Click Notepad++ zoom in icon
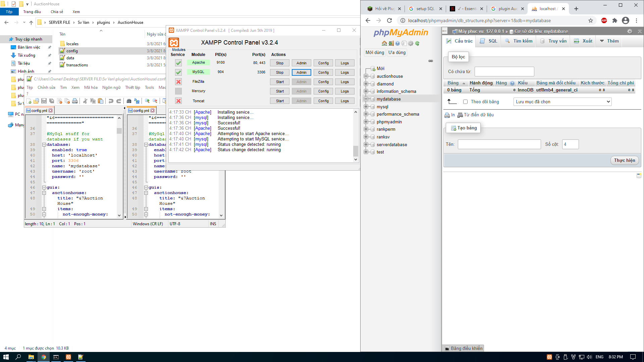Viewport: 644px width, 362px height. point(147,101)
